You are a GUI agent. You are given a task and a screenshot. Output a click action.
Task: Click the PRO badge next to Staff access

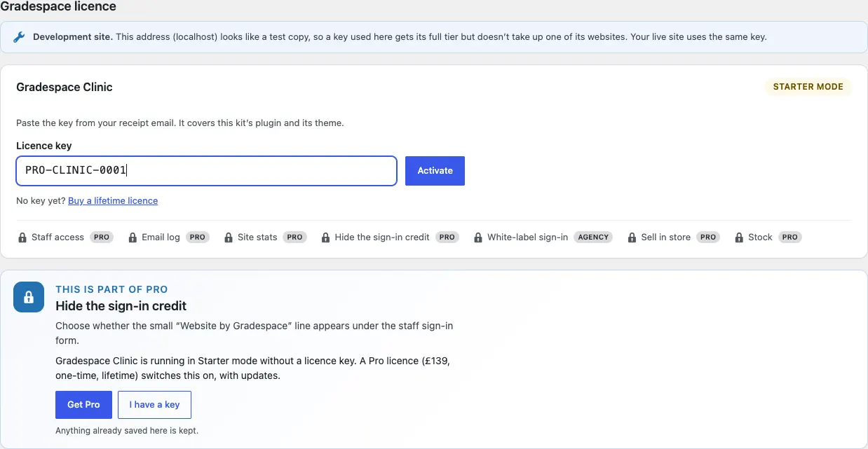coord(102,237)
